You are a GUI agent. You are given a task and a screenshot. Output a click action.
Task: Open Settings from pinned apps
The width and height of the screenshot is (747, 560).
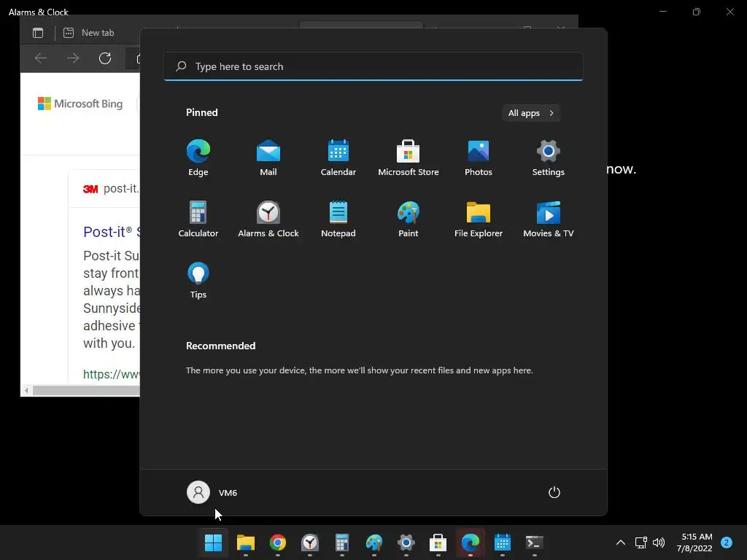(x=549, y=157)
